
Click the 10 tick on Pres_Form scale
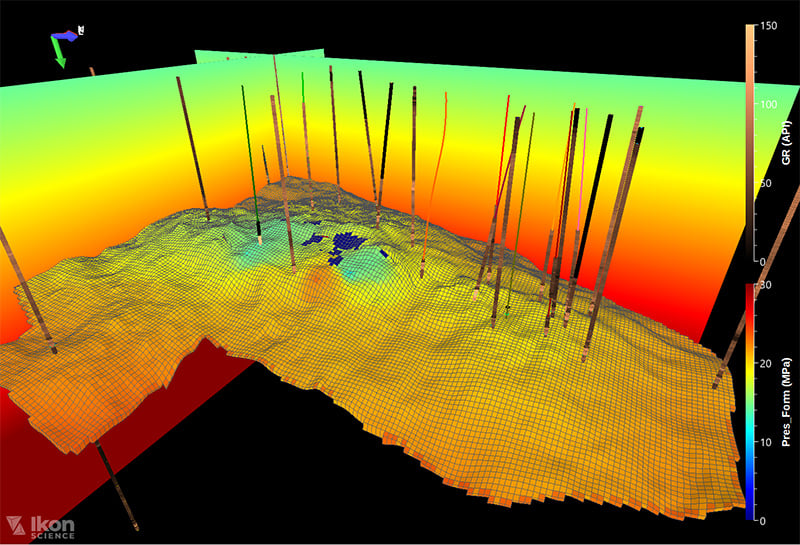point(767,442)
